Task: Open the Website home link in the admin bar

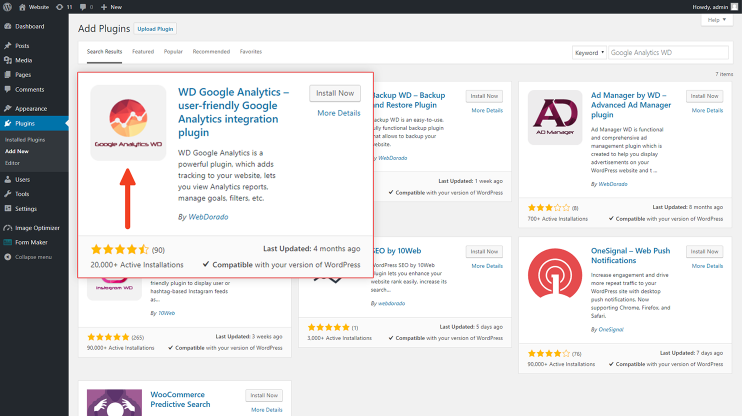Action: click(34, 7)
